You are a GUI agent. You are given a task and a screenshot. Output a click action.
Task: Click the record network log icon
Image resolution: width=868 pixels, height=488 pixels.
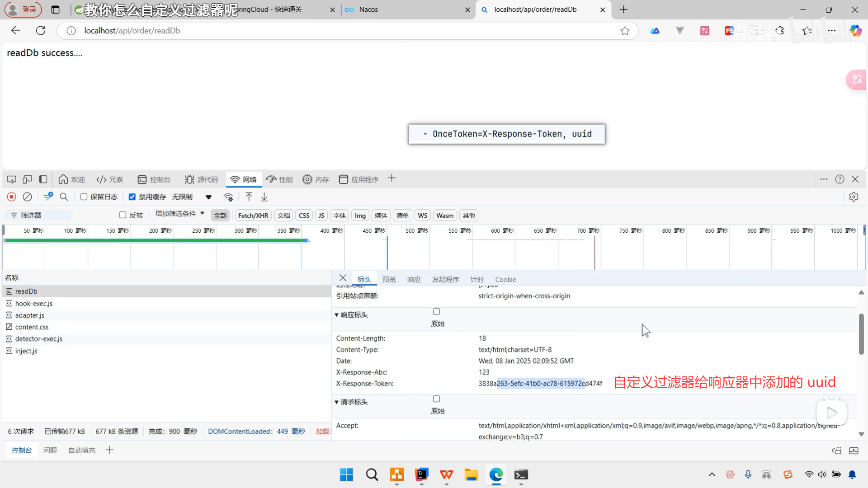(x=12, y=197)
